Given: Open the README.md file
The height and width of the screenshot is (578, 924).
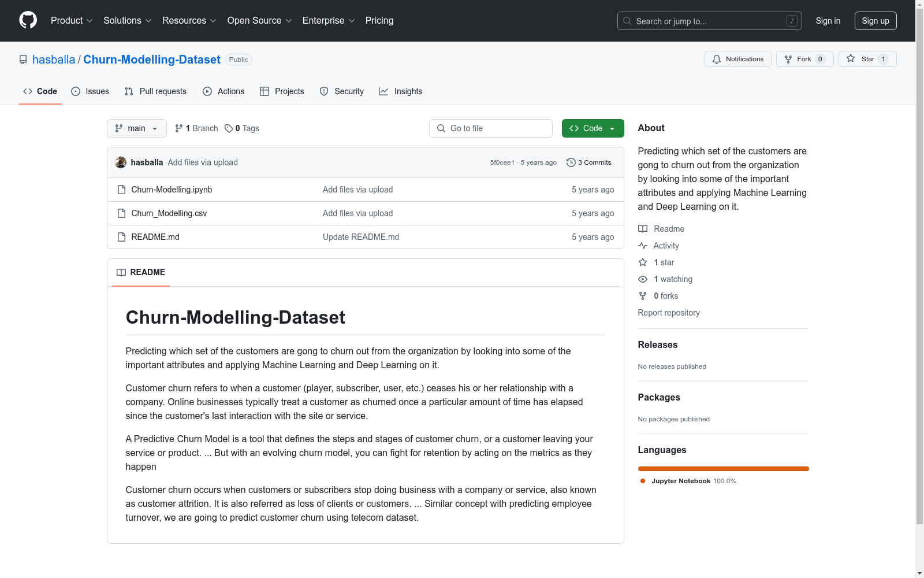Looking at the screenshot, I should 155,237.
